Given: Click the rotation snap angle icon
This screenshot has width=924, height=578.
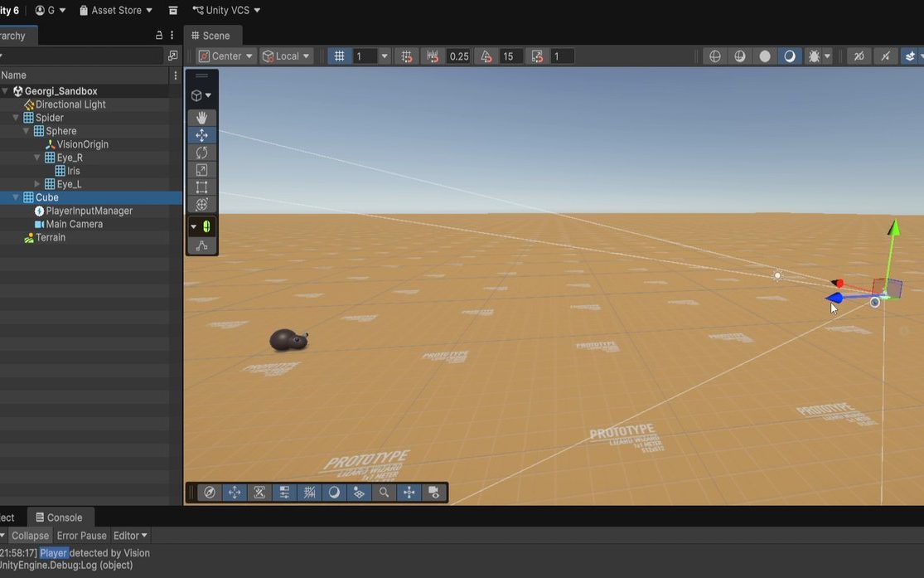Looking at the screenshot, I should [486, 56].
